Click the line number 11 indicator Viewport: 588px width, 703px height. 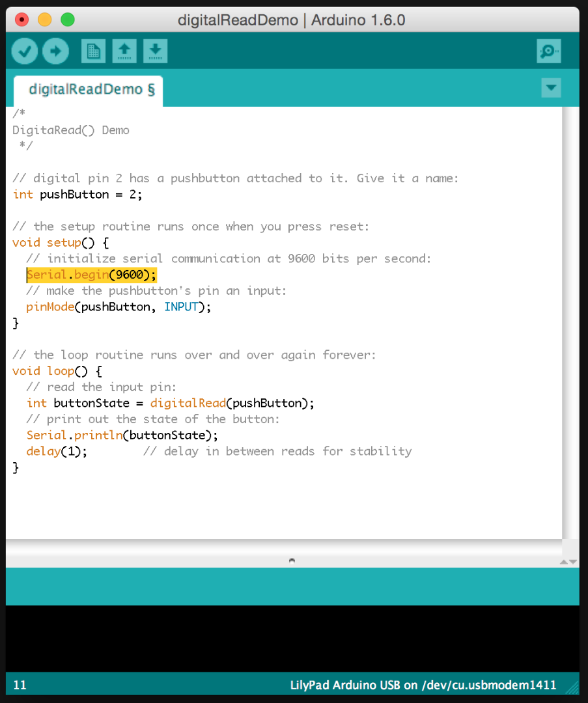point(20,685)
